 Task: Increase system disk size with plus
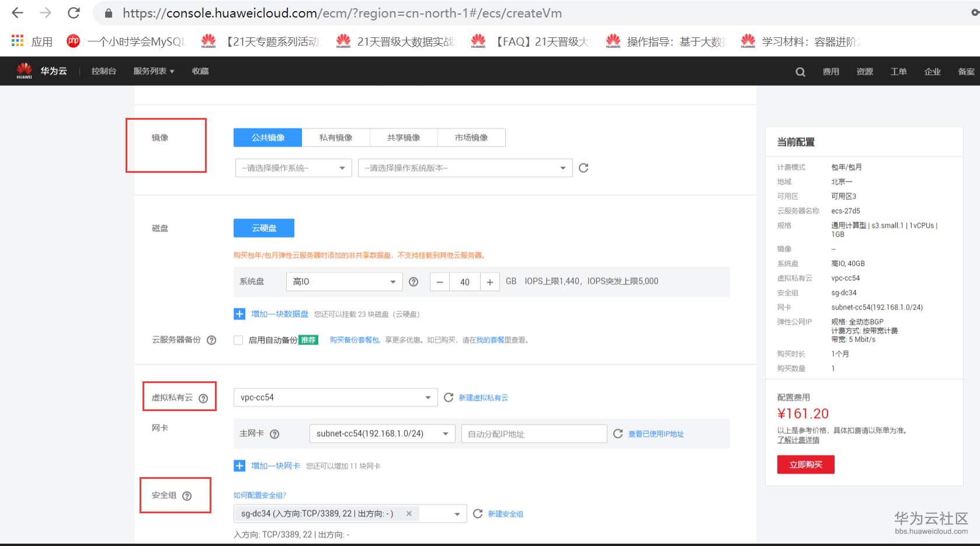click(490, 282)
